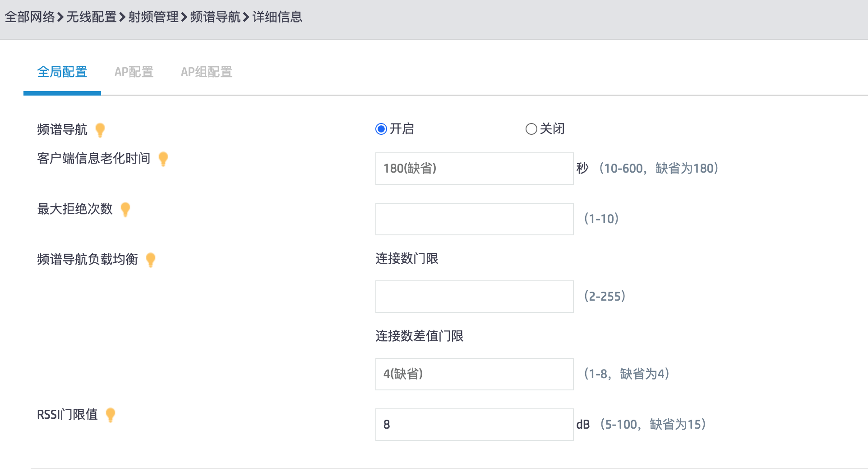Viewport: 868px width, 476px height.
Task: Click the RSSI门限值 input field
Action: (x=474, y=425)
